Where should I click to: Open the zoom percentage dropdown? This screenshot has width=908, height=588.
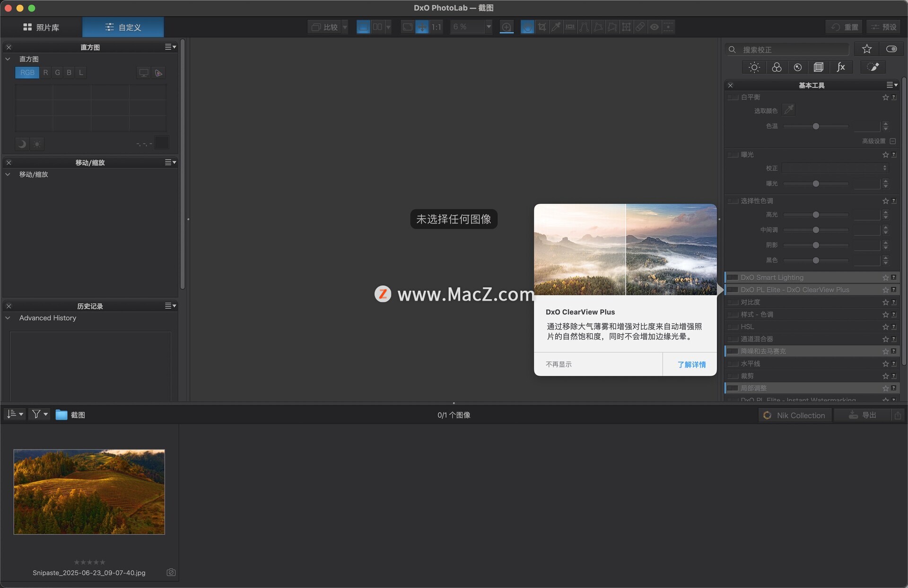click(489, 27)
